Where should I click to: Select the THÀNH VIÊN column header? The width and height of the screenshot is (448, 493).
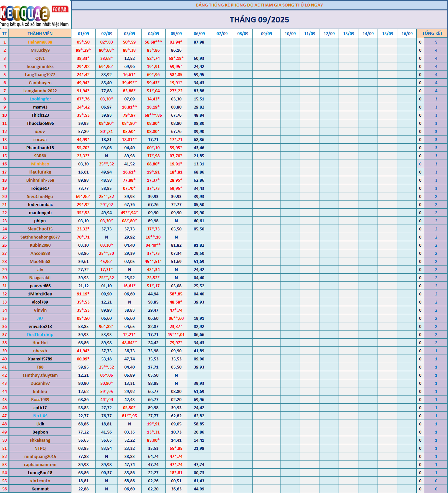(x=40, y=33)
